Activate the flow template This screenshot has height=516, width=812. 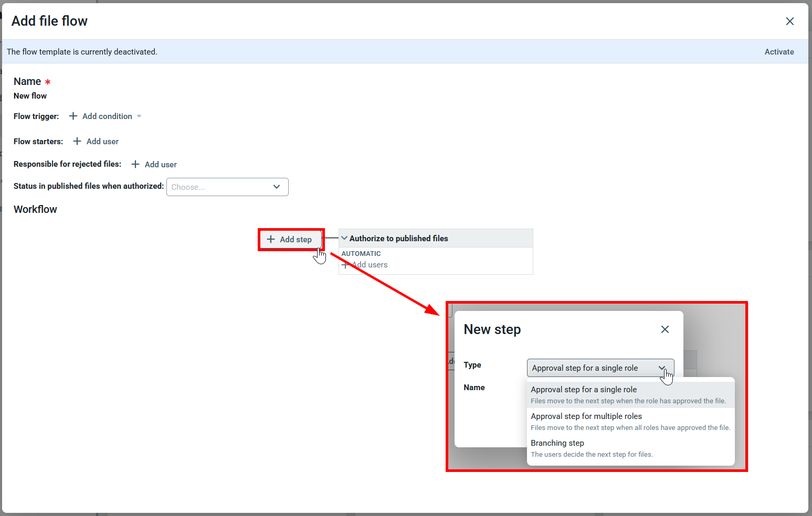[x=779, y=52]
